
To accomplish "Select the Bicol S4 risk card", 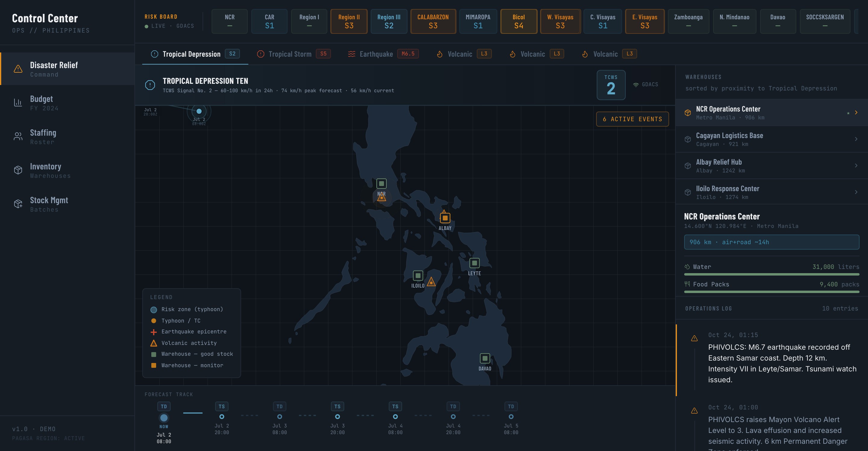I will click(519, 21).
